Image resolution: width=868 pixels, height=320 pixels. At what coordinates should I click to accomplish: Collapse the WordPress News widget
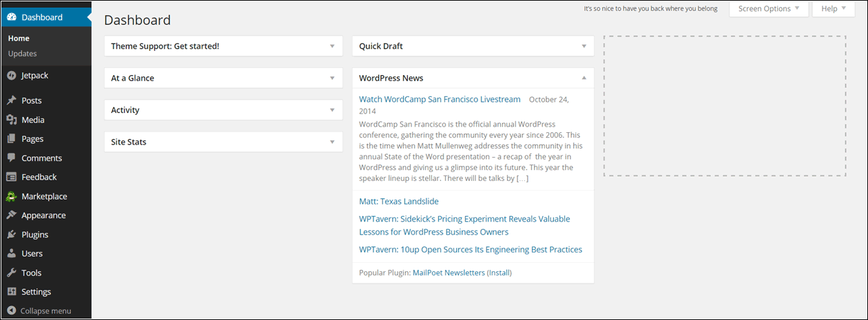click(x=583, y=78)
